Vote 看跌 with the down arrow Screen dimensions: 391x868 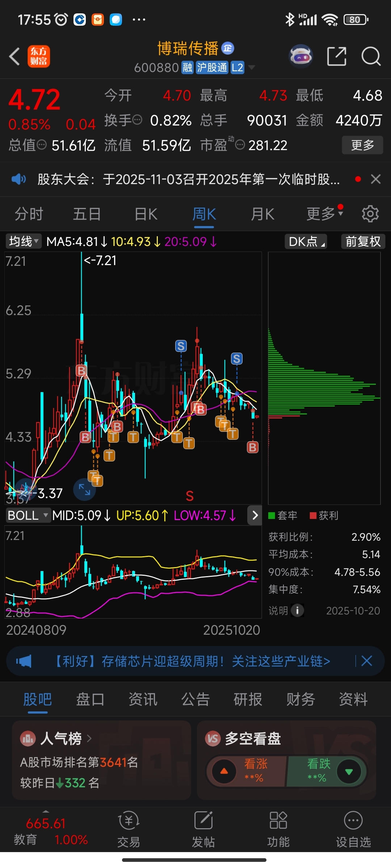(x=349, y=771)
